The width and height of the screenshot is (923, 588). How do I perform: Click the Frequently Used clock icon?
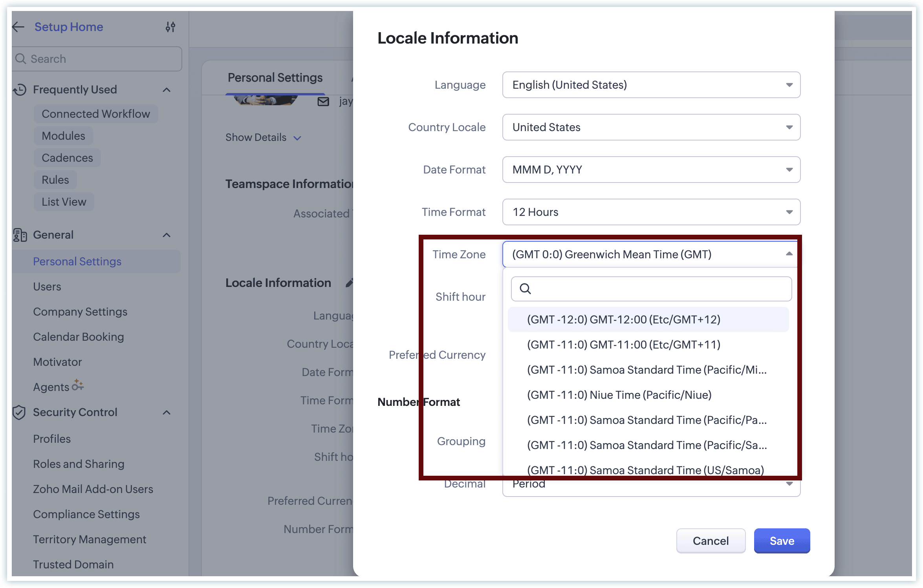(x=20, y=90)
